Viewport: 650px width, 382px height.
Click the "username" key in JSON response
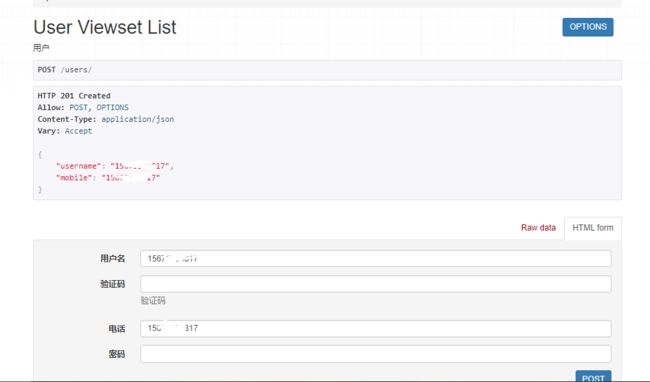tap(78, 166)
